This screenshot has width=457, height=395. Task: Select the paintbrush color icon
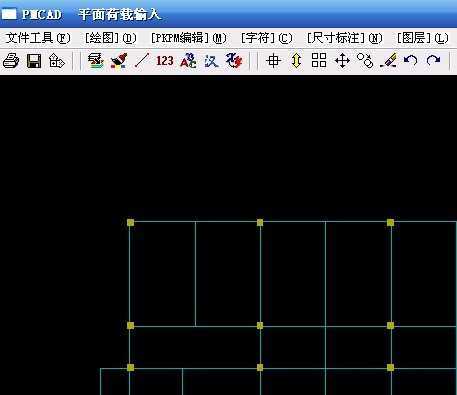[x=119, y=61]
